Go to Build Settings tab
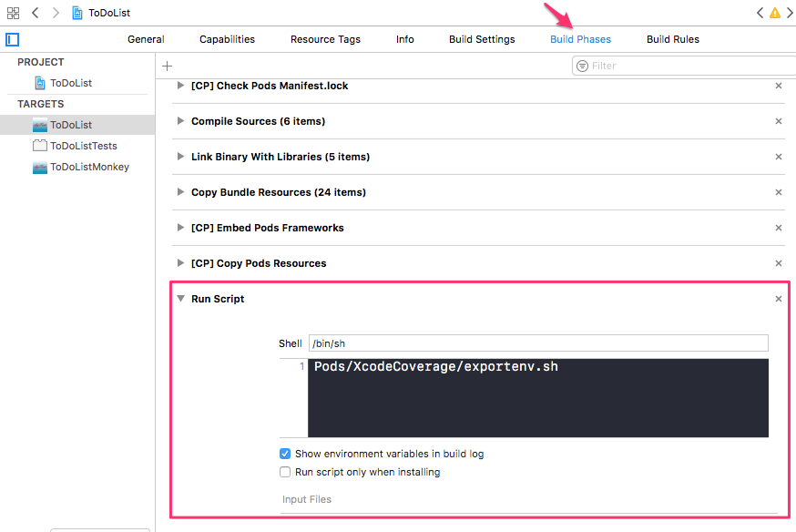796x532 pixels. (482, 39)
